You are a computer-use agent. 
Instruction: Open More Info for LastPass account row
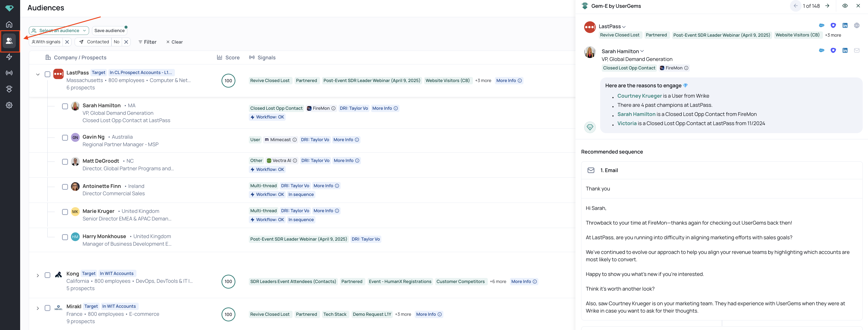(509, 81)
